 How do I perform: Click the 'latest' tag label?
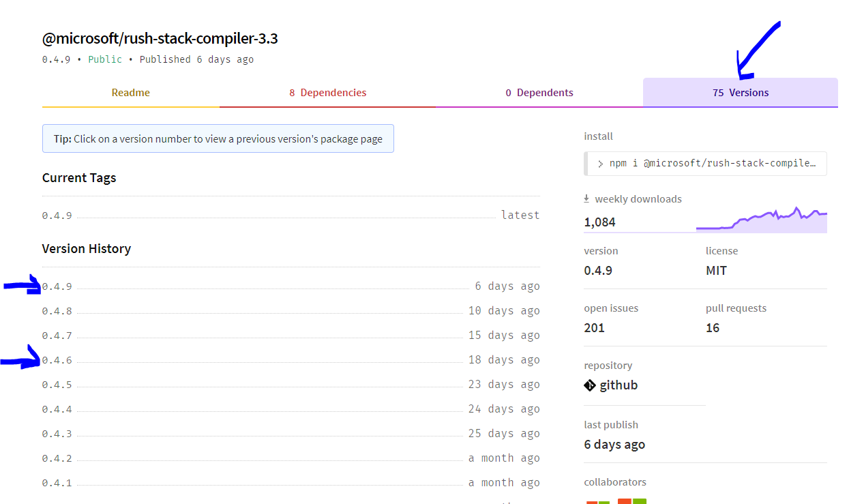(x=520, y=216)
